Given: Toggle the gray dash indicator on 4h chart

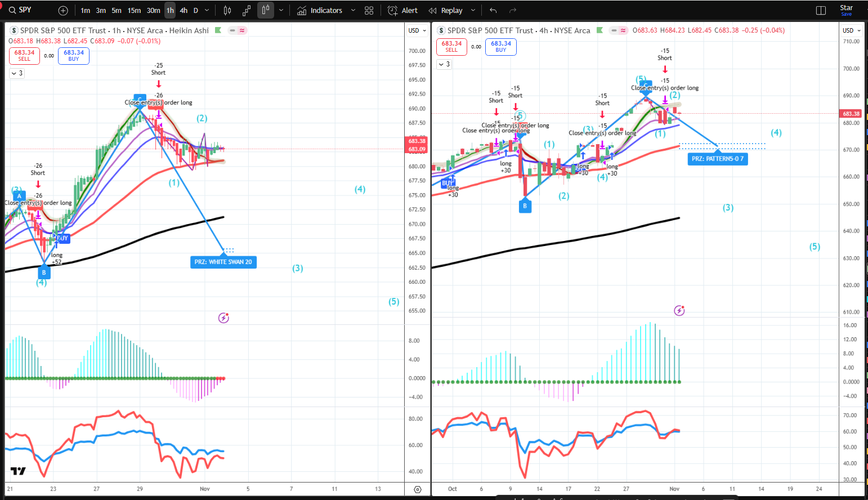Looking at the screenshot, I should (x=614, y=30).
